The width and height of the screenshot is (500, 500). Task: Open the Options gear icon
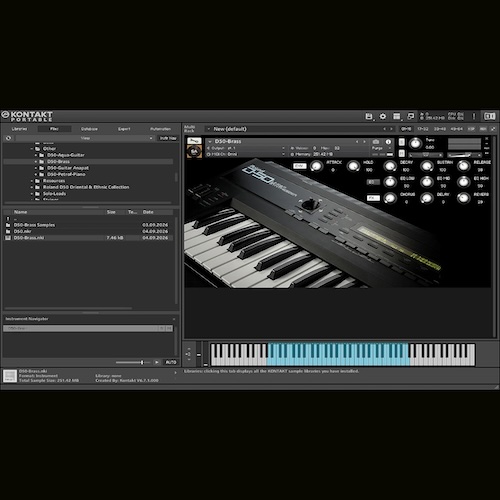tap(383, 116)
